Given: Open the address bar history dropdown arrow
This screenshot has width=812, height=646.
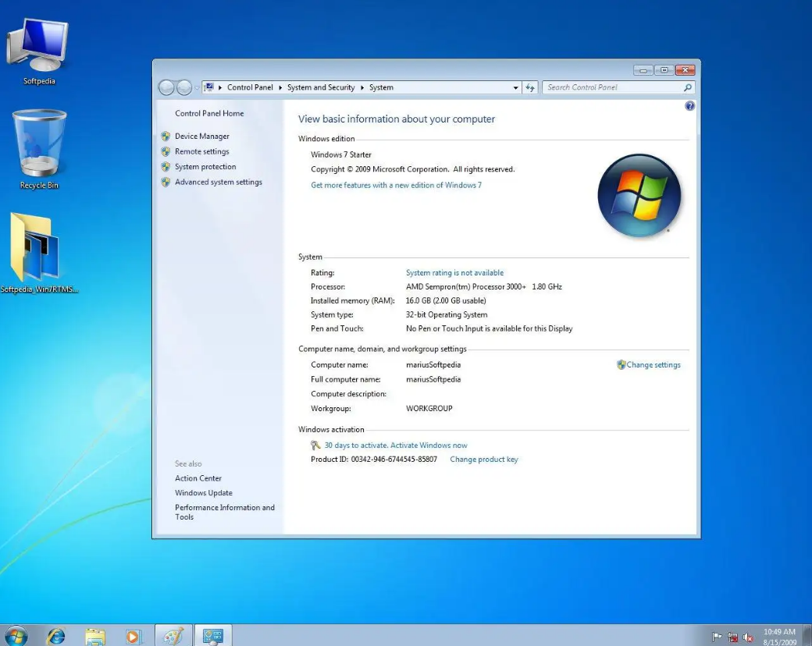Looking at the screenshot, I should [x=515, y=87].
